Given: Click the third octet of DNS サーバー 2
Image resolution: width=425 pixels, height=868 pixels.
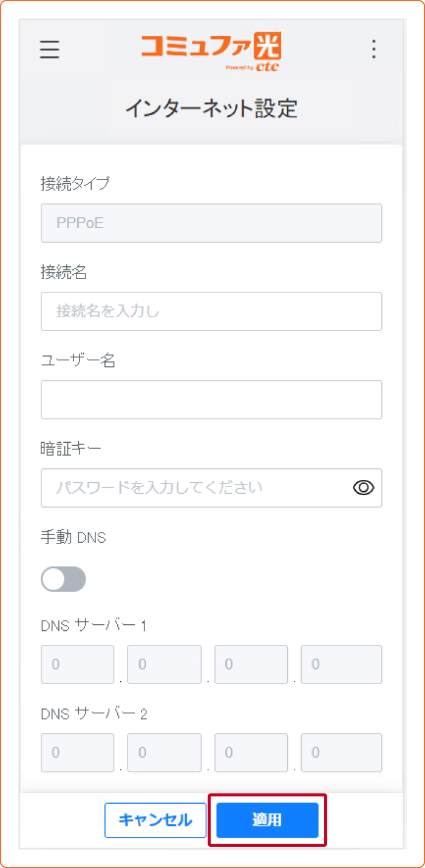Looking at the screenshot, I should point(251,753).
